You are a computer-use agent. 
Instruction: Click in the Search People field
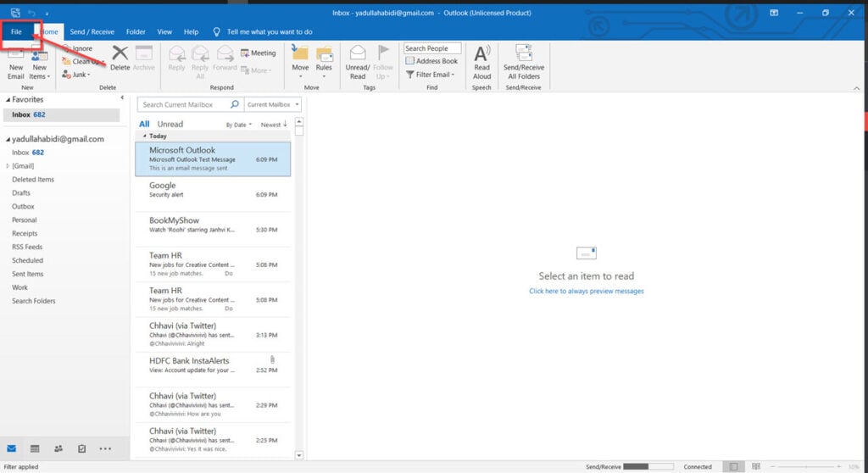tap(431, 48)
